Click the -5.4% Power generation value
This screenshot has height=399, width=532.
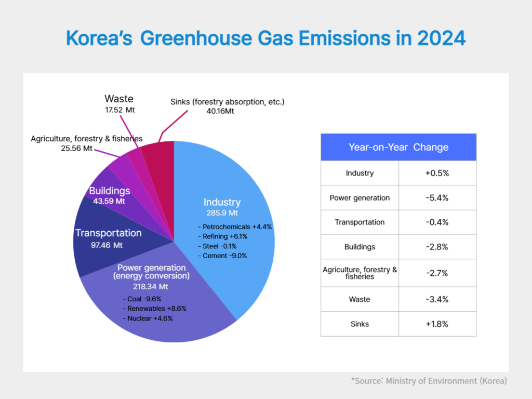coord(436,198)
